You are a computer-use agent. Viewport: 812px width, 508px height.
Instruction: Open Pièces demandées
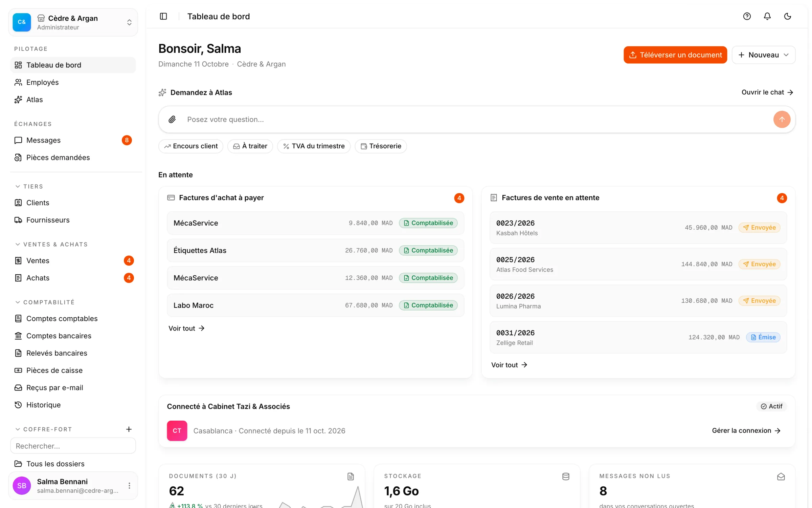click(73, 157)
